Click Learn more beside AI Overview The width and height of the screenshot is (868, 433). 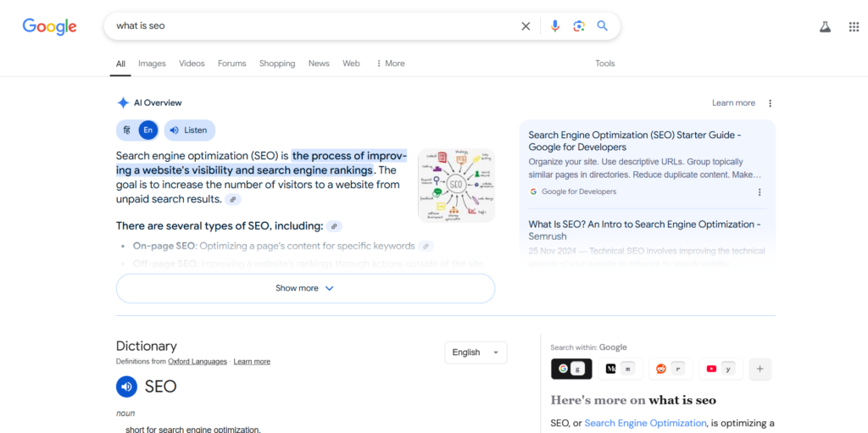point(733,103)
